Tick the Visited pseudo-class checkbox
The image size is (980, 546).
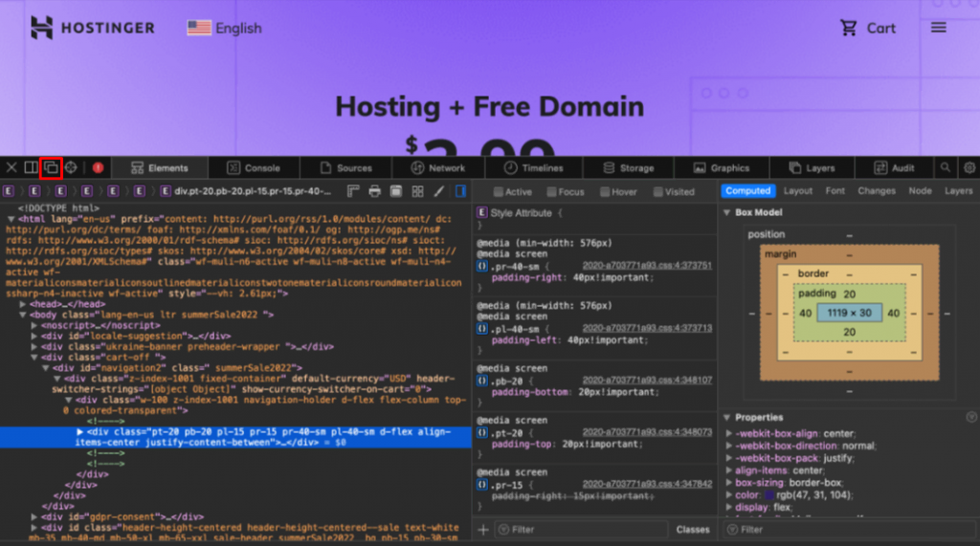657,191
